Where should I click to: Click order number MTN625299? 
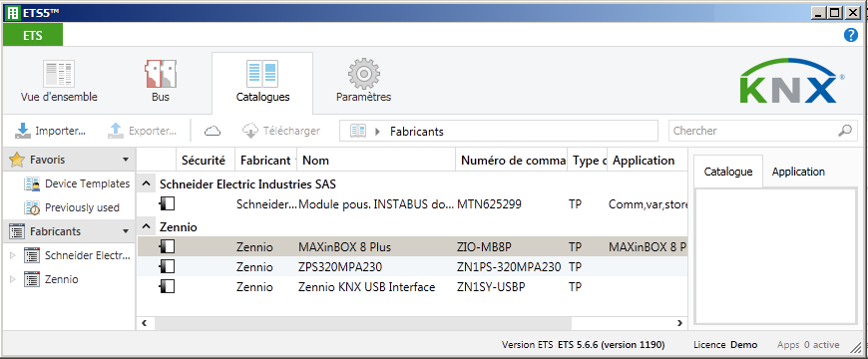click(x=489, y=204)
